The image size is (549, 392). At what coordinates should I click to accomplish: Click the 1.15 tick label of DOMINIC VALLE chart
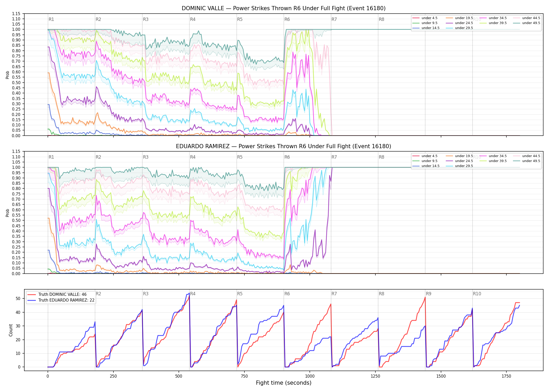point(16,14)
